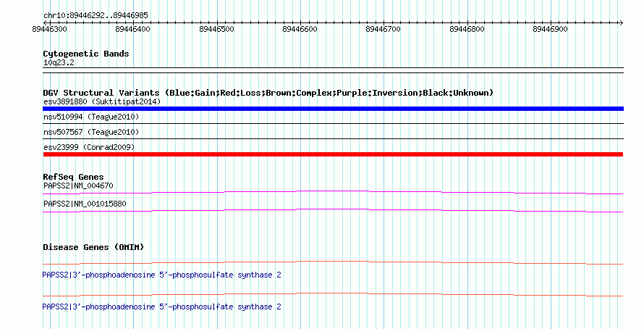The height and width of the screenshot is (329, 644).
Task: Click the chr10:89446292..89446985 coordinate label
Action: click(96, 16)
